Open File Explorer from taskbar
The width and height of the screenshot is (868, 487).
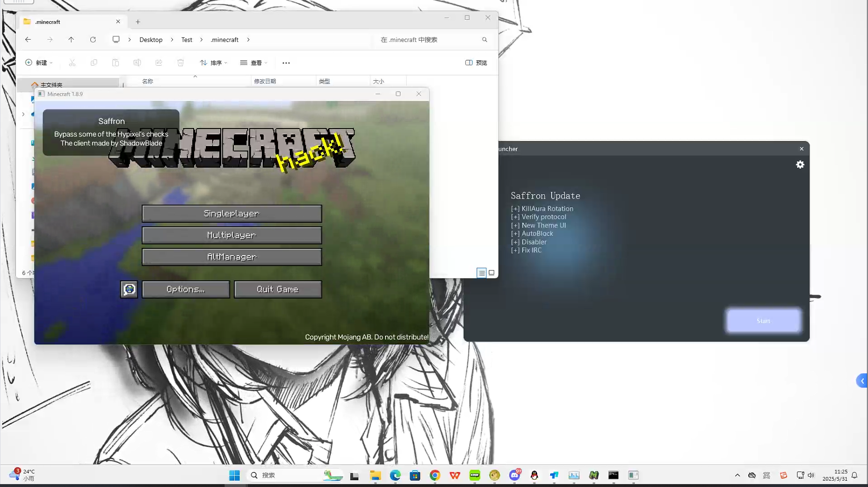[x=375, y=475]
